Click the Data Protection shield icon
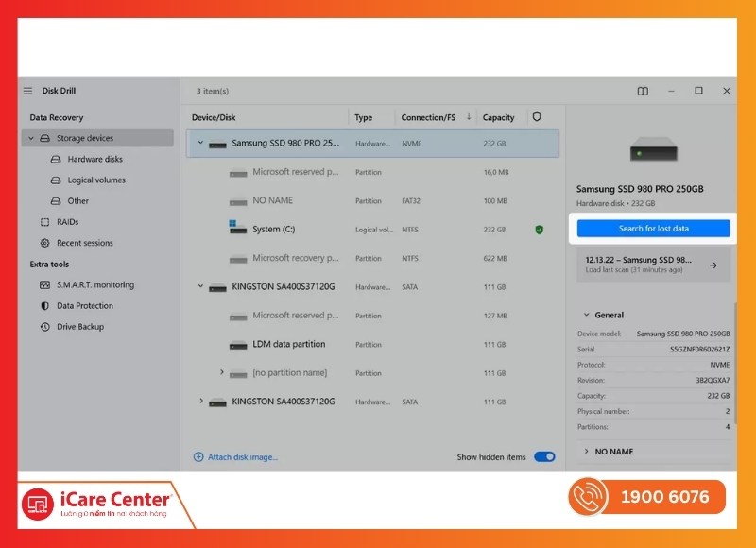This screenshot has width=756, height=548. [x=44, y=306]
